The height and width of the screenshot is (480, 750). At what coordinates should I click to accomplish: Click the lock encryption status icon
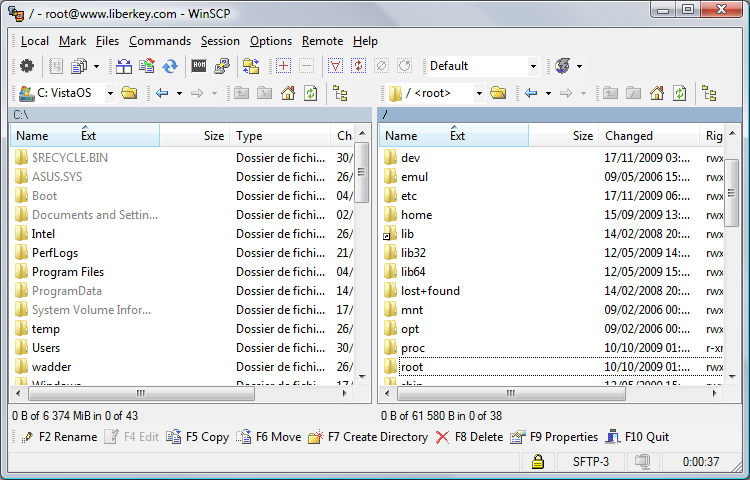click(x=538, y=462)
